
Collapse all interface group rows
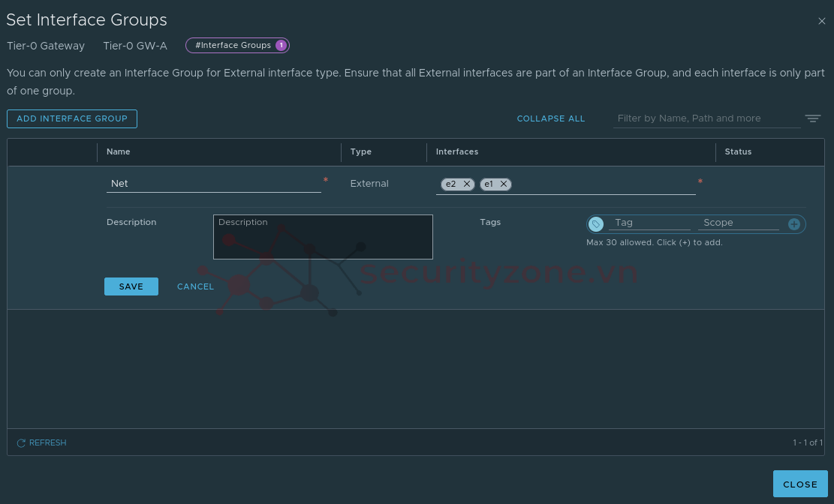550,118
